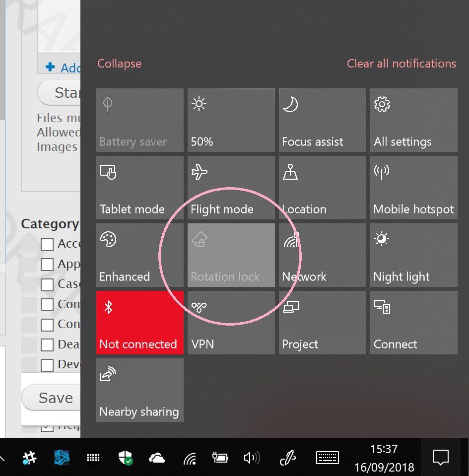
Task: Open the Connect panel
Action: [x=413, y=323]
